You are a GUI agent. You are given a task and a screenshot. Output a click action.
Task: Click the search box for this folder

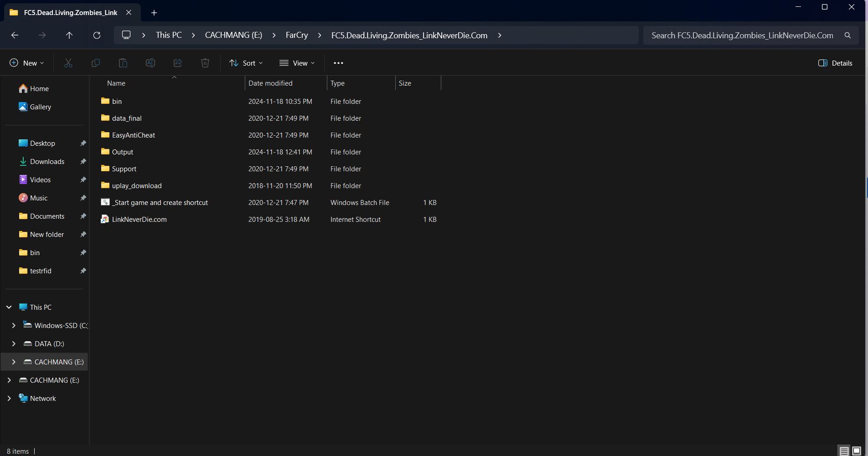742,35
